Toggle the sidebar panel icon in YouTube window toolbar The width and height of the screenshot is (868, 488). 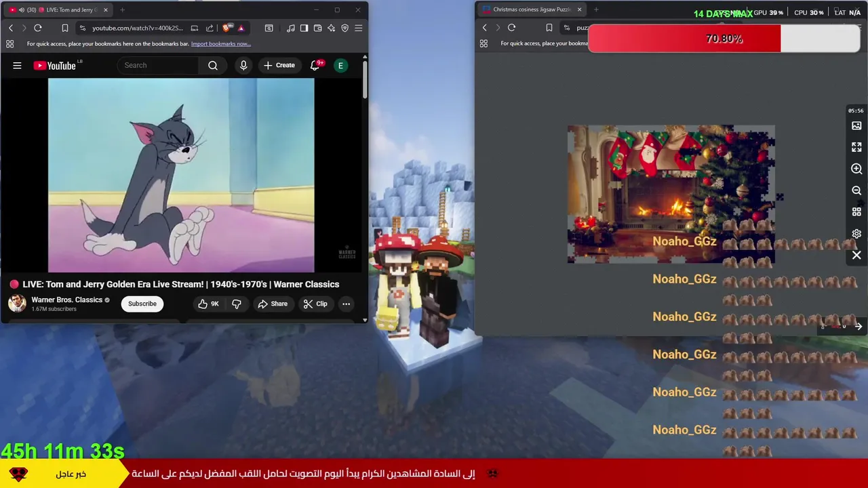304,28
